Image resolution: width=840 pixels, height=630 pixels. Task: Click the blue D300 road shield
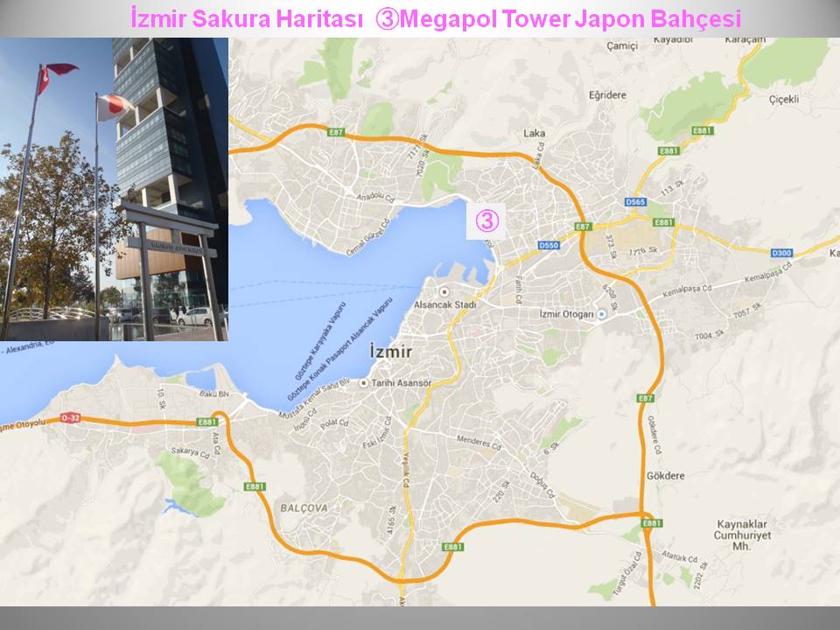[781, 253]
